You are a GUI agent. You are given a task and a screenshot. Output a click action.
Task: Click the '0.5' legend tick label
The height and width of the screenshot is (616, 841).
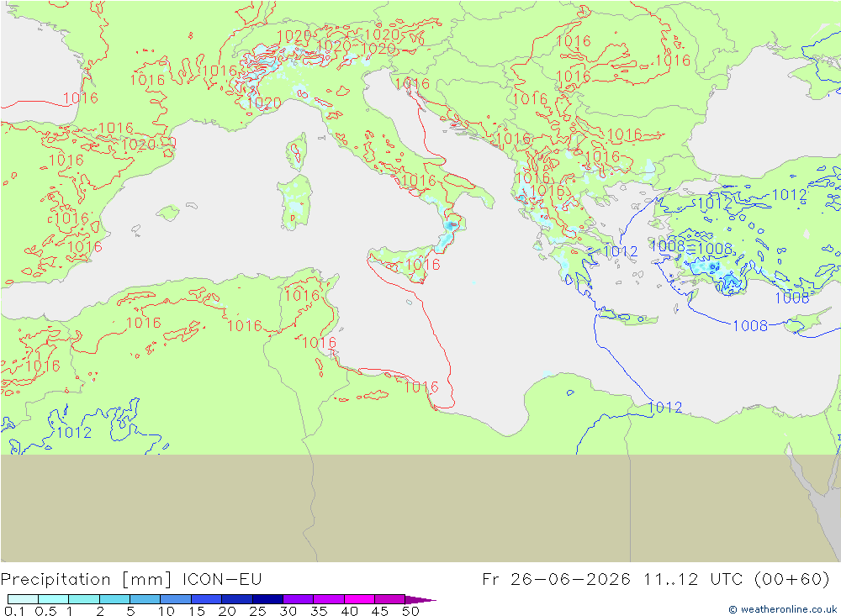coord(45,611)
